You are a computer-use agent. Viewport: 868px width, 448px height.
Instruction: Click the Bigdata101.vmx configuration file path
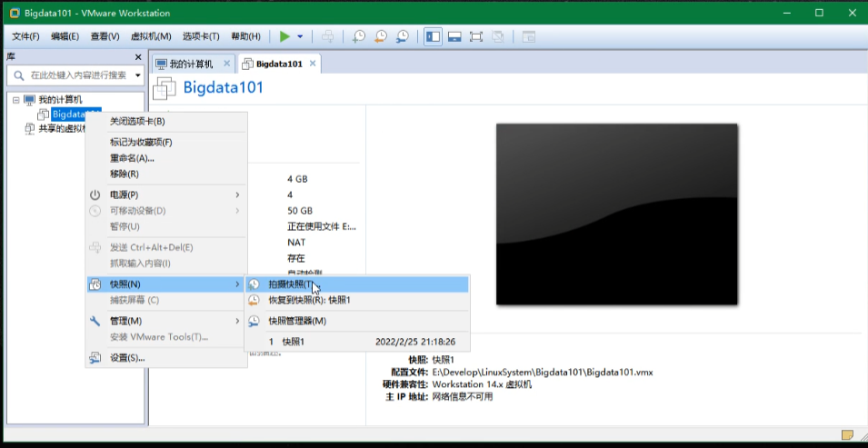click(543, 373)
